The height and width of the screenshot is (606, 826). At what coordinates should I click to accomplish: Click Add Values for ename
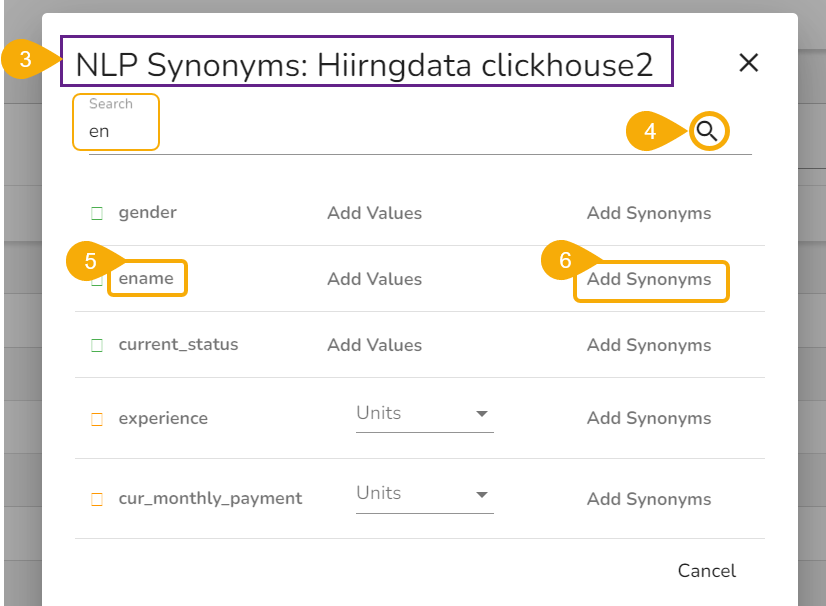374,279
